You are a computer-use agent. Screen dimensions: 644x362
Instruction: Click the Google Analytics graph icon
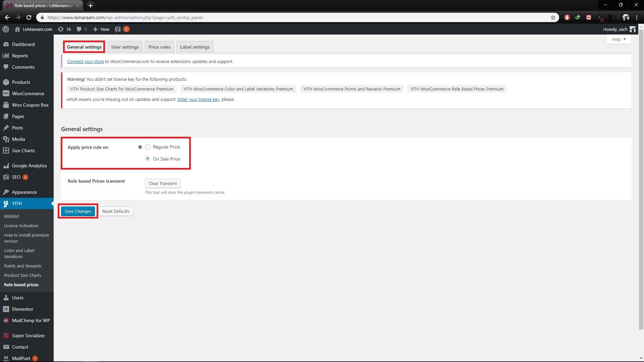tap(6, 166)
